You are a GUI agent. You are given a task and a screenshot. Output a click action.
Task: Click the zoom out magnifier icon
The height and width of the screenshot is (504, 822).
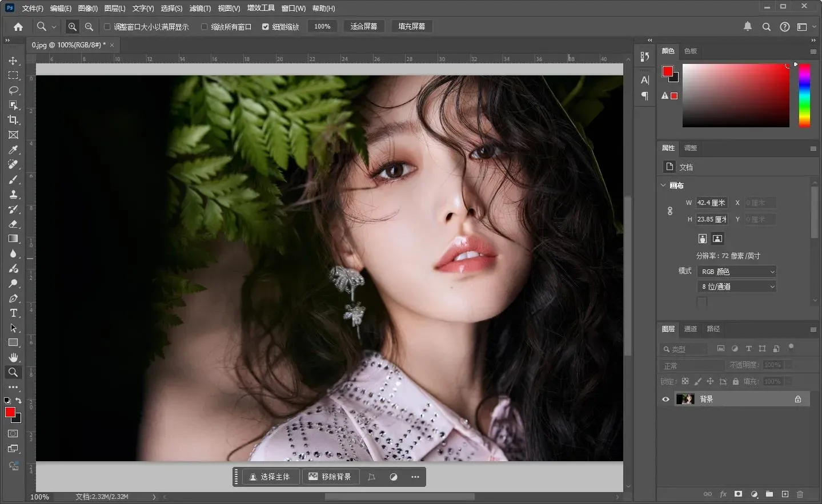tap(89, 27)
